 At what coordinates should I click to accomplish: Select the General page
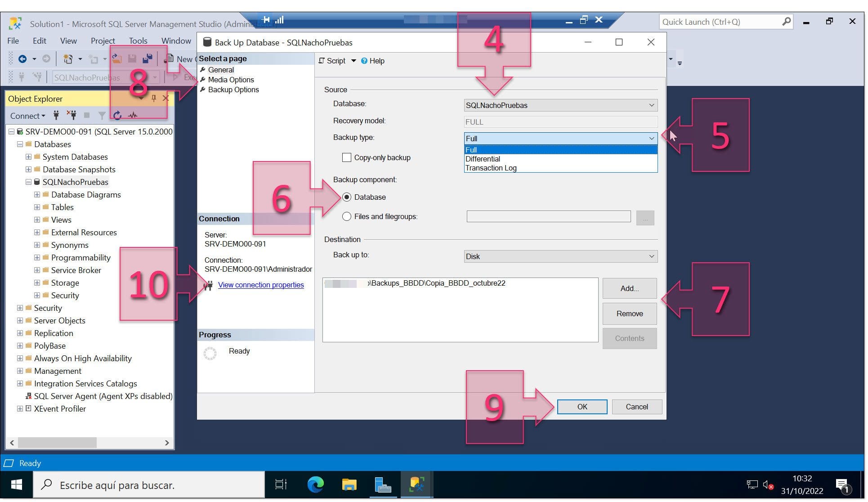pos(221,70)
